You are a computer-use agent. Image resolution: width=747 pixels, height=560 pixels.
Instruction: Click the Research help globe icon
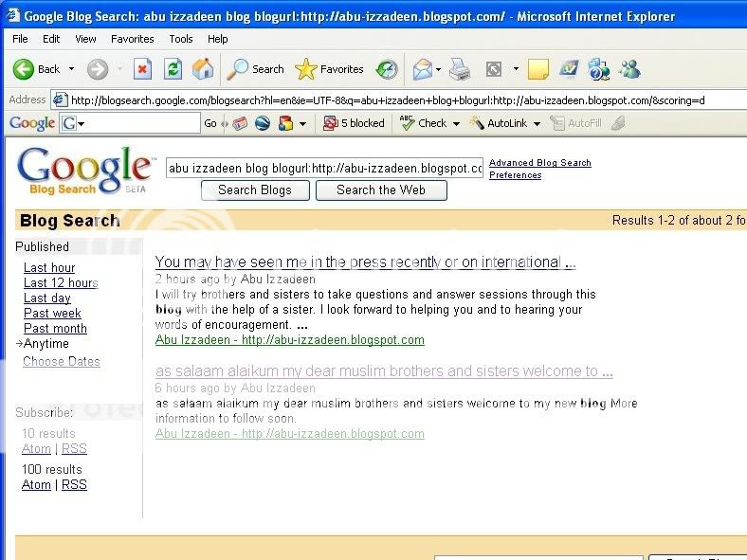pyautogui.click(x=599, y=69)
